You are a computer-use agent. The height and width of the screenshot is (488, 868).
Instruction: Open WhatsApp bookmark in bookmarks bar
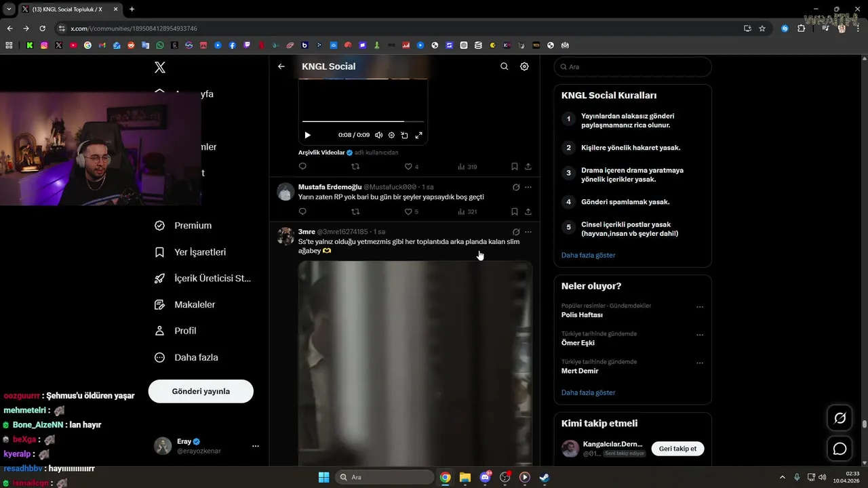click(x=160, y=45)
